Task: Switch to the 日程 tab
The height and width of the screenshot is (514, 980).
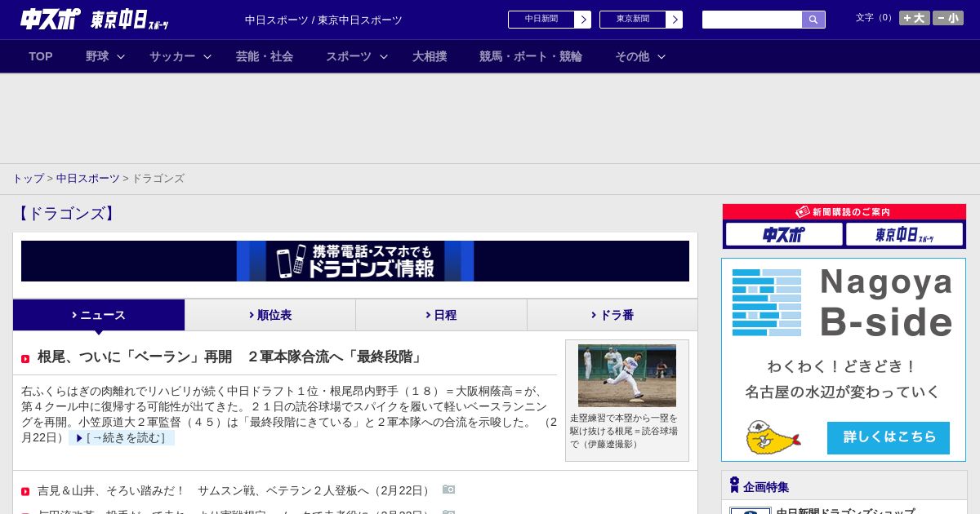Action: point(441,315)
